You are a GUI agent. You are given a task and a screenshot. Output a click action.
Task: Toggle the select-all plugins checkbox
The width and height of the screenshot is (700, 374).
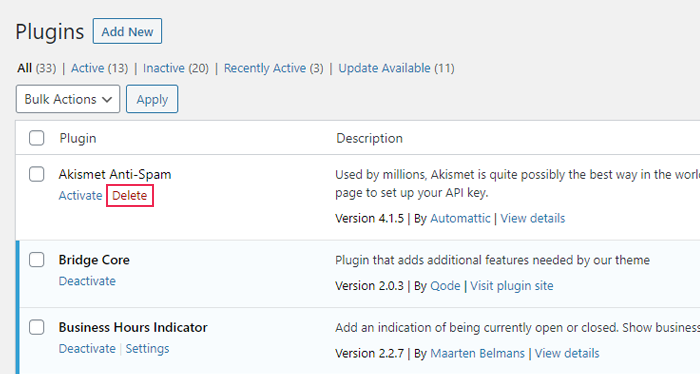(x=37, y=138)
